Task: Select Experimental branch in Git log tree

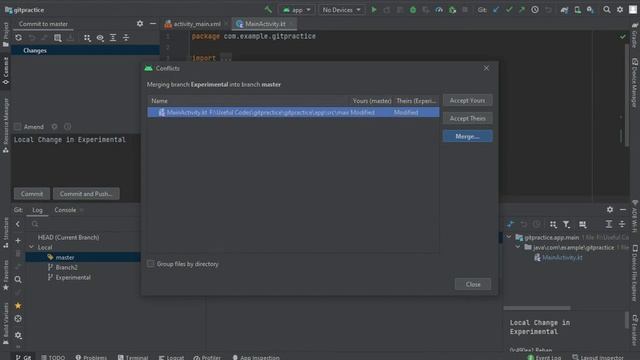Action: 73,278
